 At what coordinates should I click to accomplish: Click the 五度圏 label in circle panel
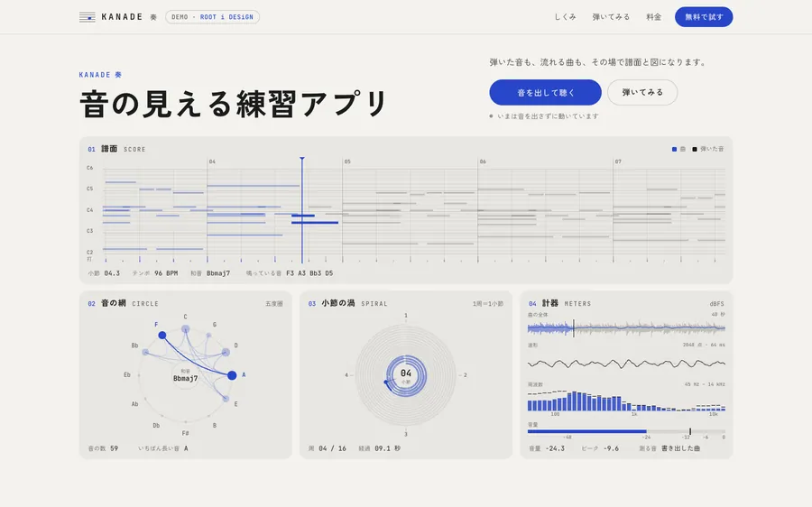tap(274, 304)
